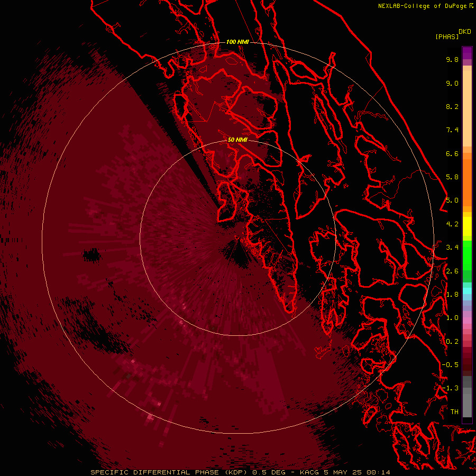Pick the purple top segment of color bar
Viewport: 476px width, 476px height.
click(x=467, y=53)
